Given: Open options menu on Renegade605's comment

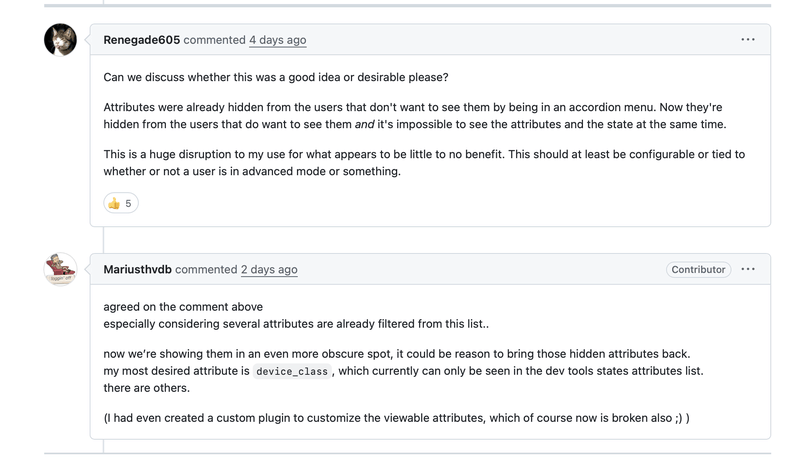Looking at the screenshot, I should coord(748,40).
